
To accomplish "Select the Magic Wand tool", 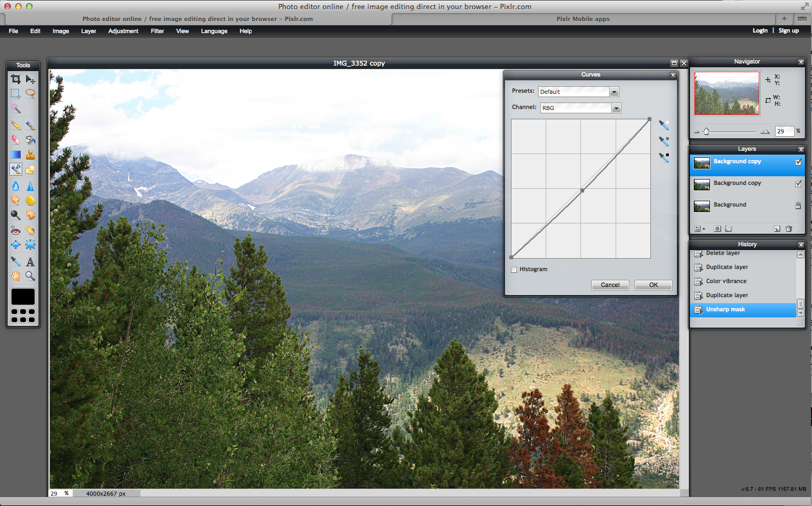I will pyautogui.click(x=16, y=109).
